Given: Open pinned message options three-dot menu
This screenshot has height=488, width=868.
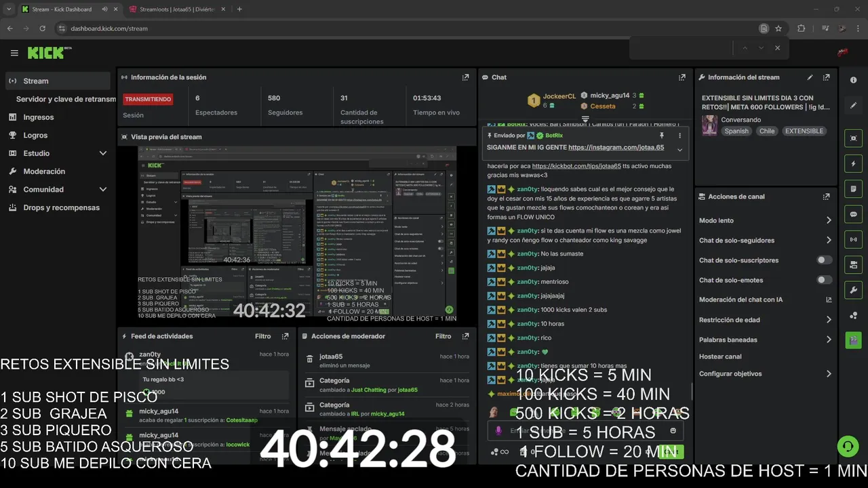Looking at the screenshot, I should click(x=680, y=136).
